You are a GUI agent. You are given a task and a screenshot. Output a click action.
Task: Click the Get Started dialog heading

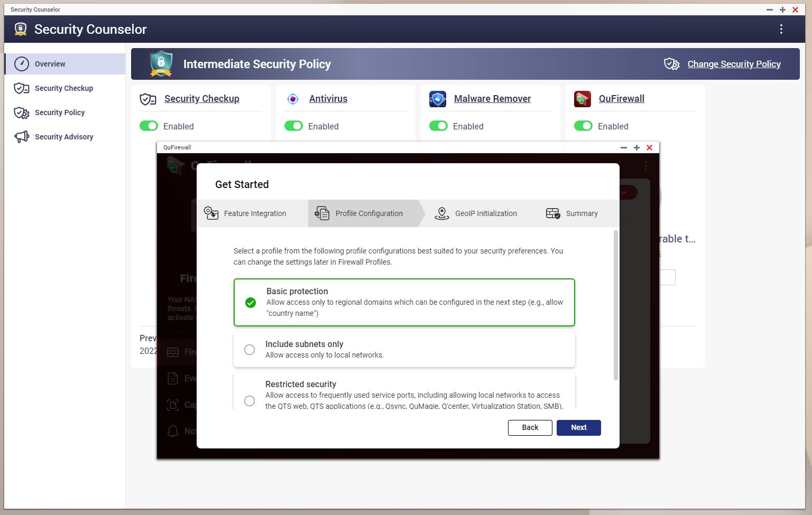242,184
